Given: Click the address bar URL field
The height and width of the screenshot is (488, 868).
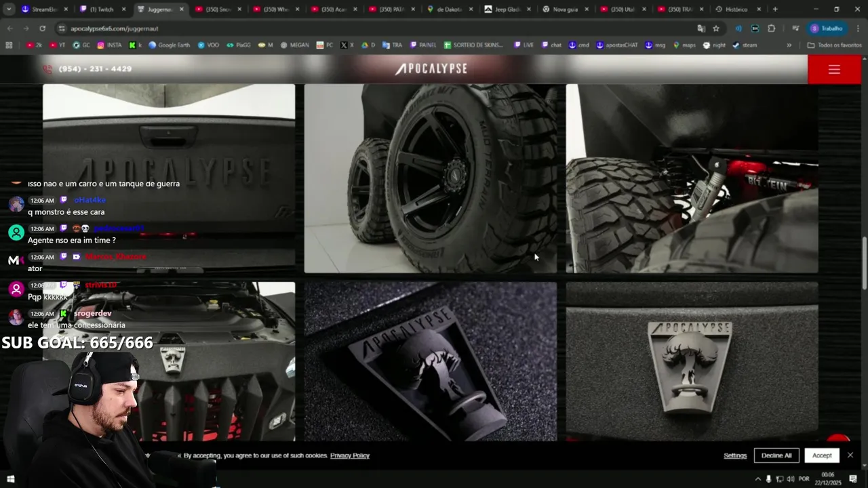Looking at the screenshot, I should coord(380,28).
